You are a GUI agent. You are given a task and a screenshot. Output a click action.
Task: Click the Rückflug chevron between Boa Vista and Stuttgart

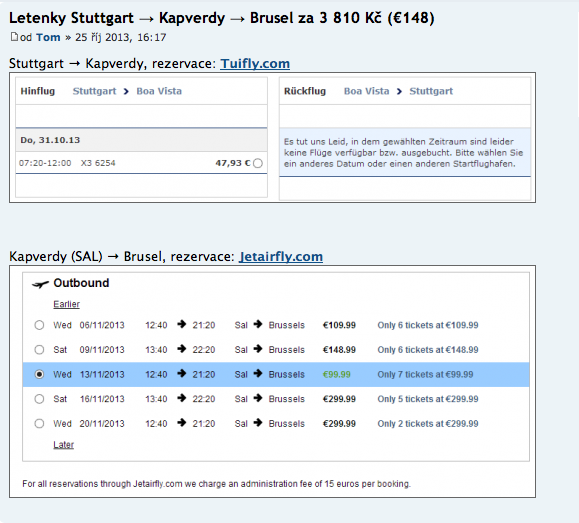pos(399,91)
